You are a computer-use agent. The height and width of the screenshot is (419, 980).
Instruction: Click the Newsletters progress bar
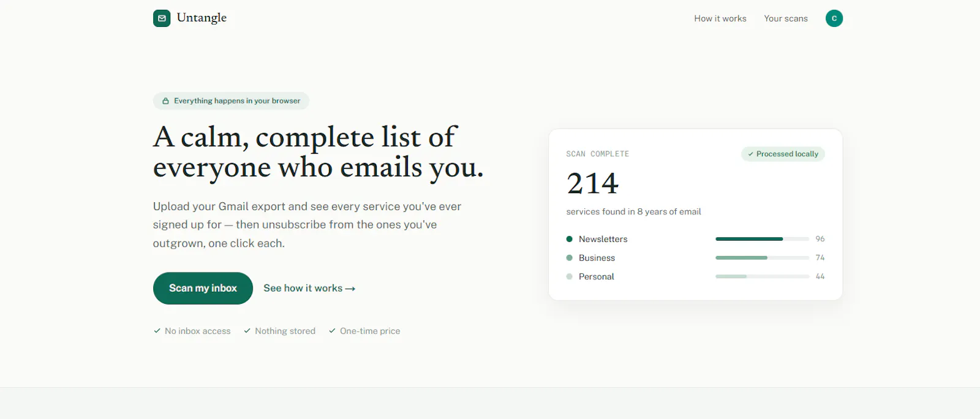(763, 239)
